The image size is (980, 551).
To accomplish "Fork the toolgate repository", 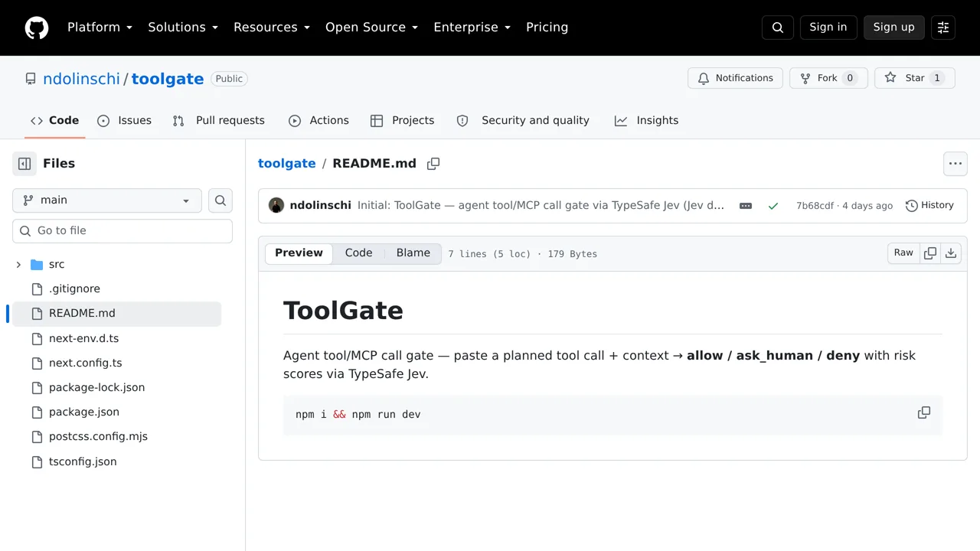I will [828, 78].
